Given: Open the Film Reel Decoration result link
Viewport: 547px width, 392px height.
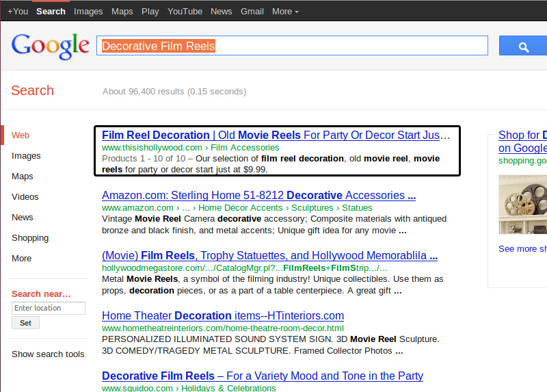Looking at the screenshot, I should coord(276,135).
